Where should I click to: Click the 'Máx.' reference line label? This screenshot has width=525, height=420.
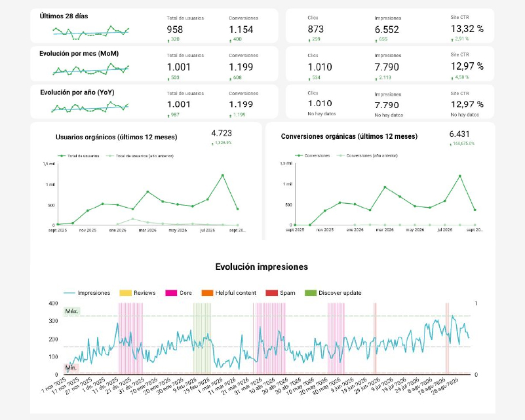click(71, 311)
